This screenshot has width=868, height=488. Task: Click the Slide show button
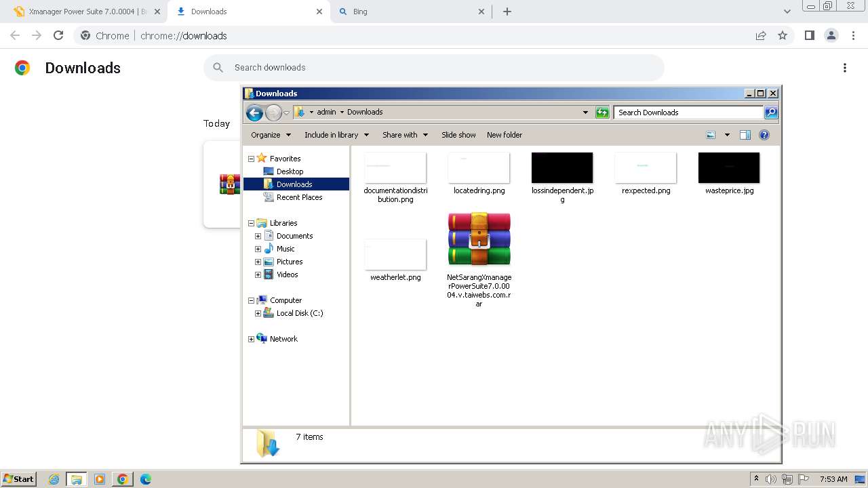point(458,135)
